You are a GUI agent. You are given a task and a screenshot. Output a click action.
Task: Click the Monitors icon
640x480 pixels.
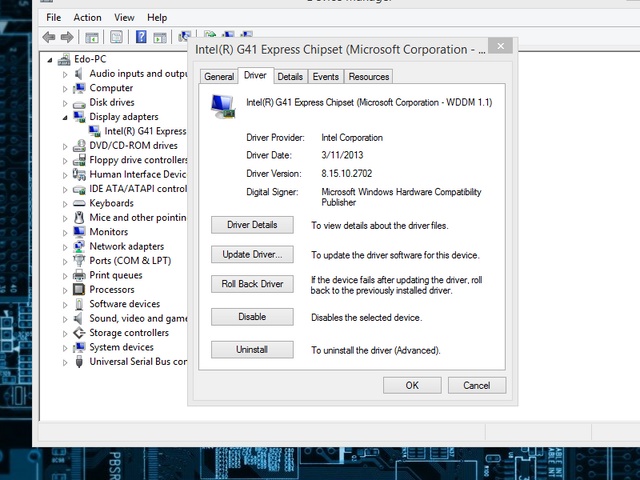tap(79, 232)
